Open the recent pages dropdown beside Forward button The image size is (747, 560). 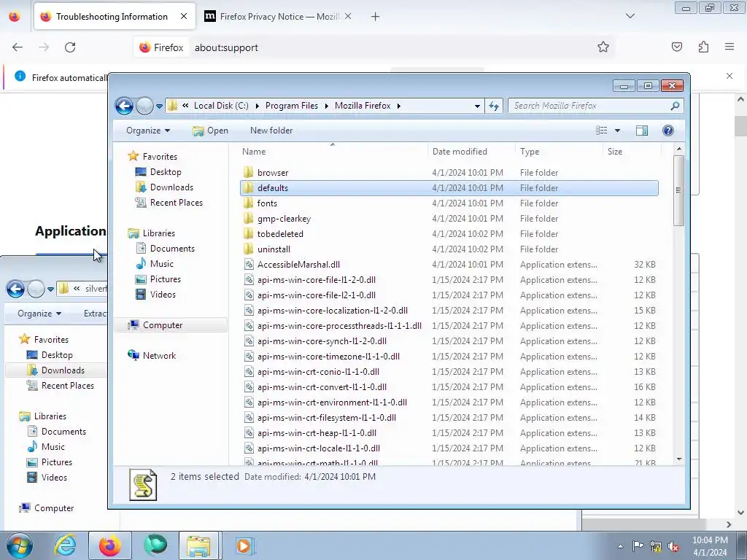click(159, 106)
